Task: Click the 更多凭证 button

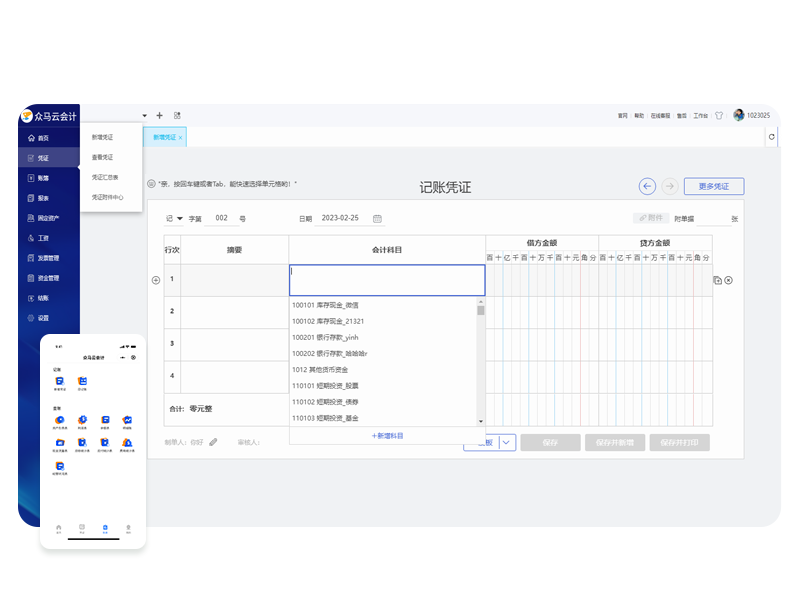Action: [714, 186]
